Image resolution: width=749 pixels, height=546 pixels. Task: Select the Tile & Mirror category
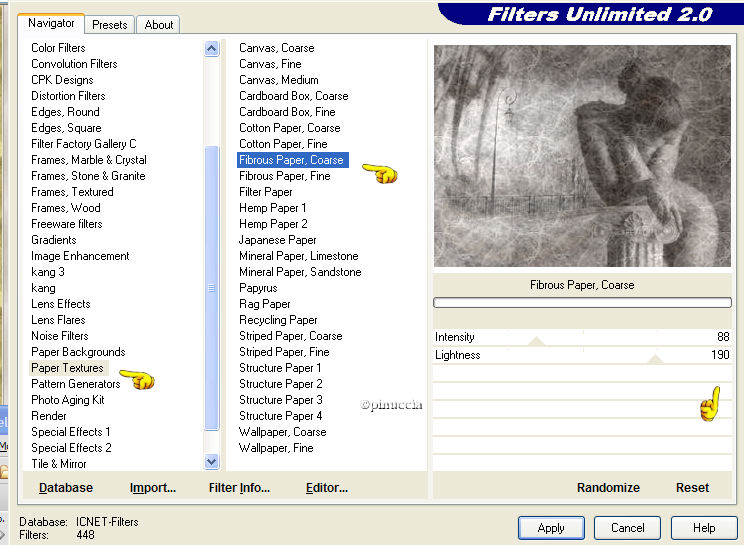click(x=59, y=464)
